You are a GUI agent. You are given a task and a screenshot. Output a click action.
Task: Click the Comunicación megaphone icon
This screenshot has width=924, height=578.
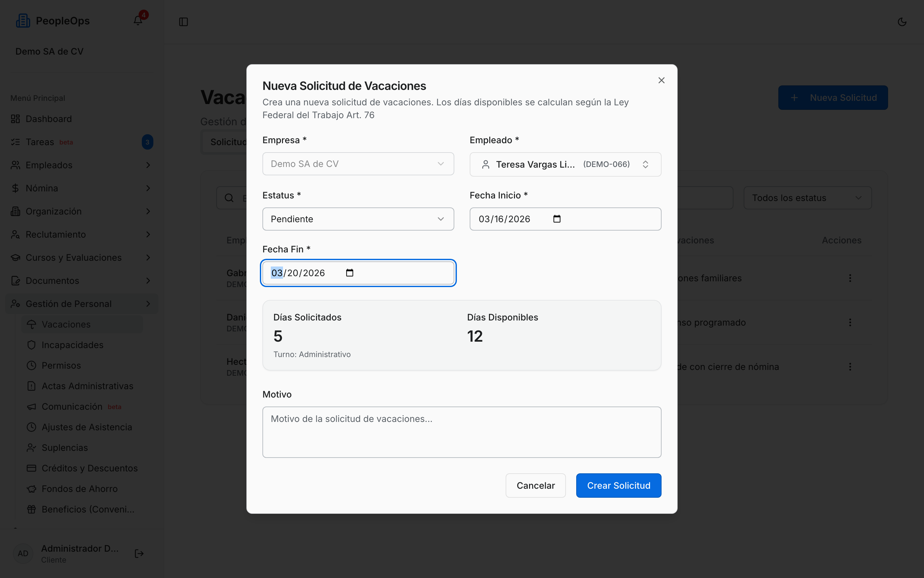coord(31,407)
